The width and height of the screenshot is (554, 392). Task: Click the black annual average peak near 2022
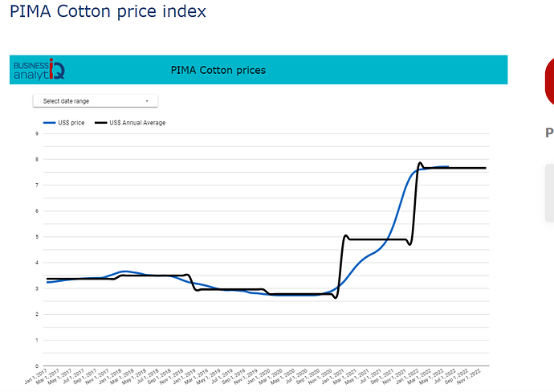click(x=420, y=163)
